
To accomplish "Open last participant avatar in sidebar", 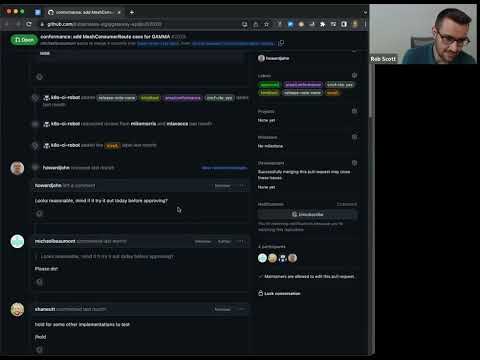I will pos(292,258).
